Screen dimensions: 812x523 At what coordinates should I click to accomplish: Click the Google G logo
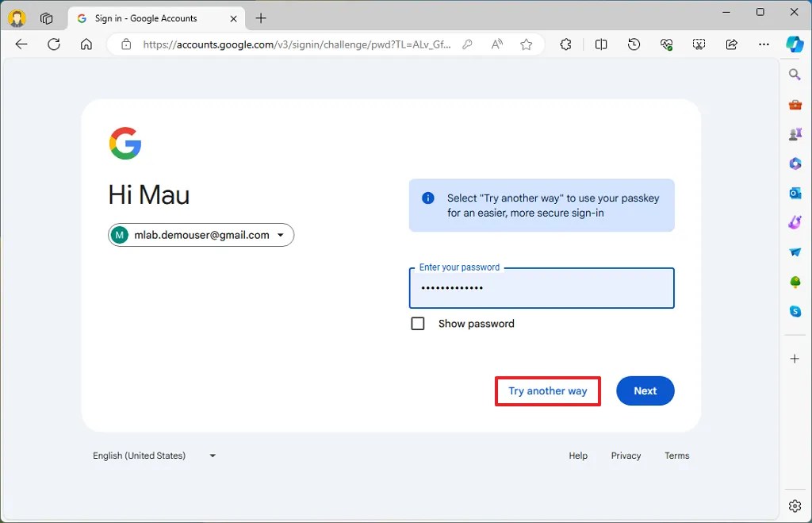pos(125,143)
